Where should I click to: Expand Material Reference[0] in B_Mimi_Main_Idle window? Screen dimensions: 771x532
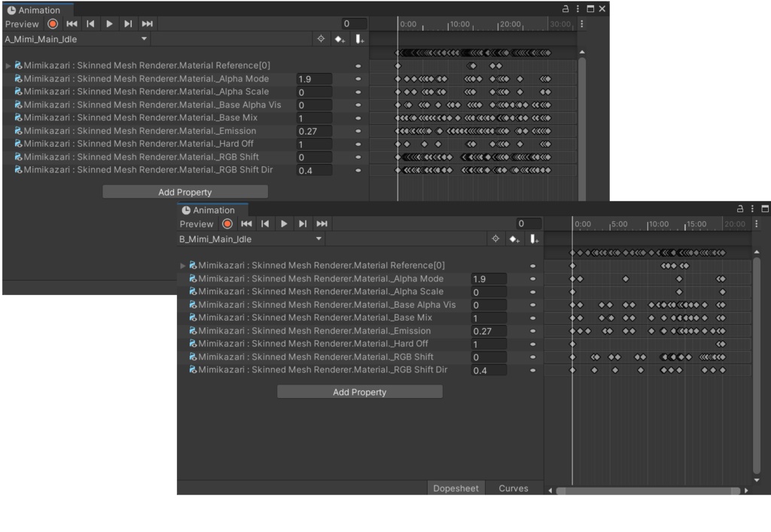[x=182, y=266]
